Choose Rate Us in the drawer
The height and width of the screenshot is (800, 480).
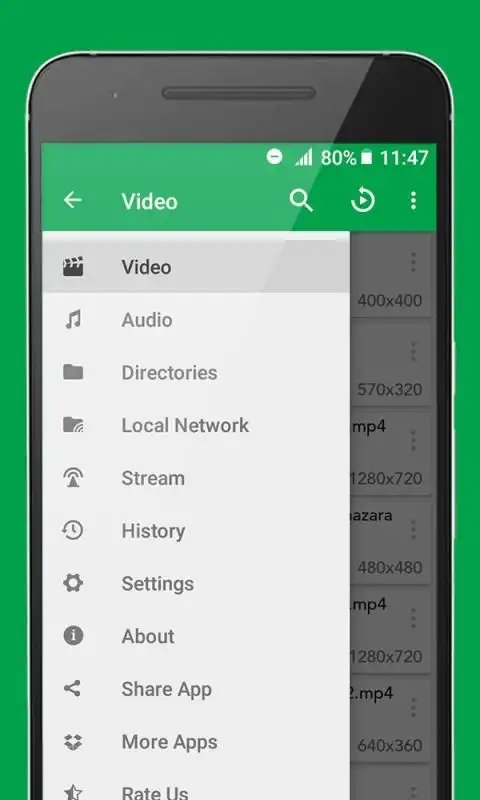click(196, 784)
